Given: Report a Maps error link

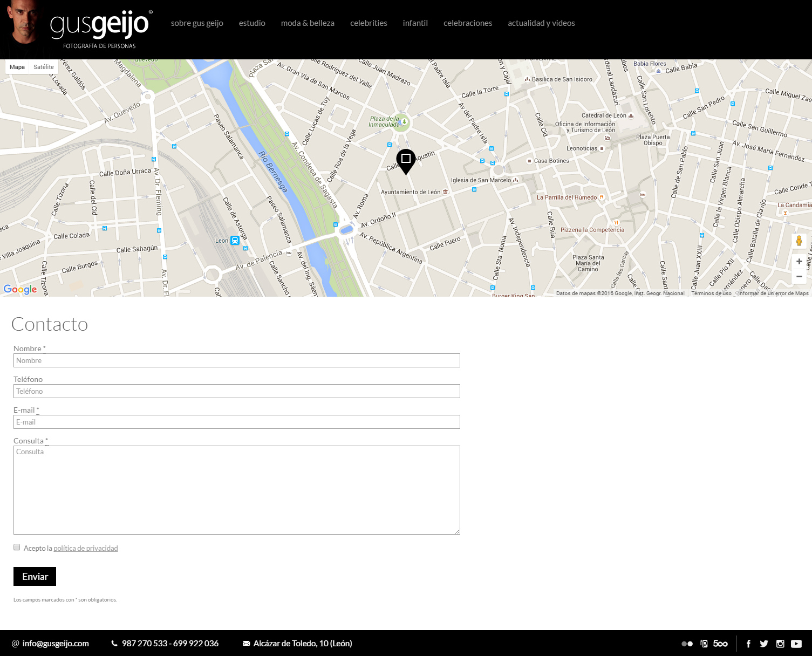Looking at the screenshot, I should click(773, 293).
